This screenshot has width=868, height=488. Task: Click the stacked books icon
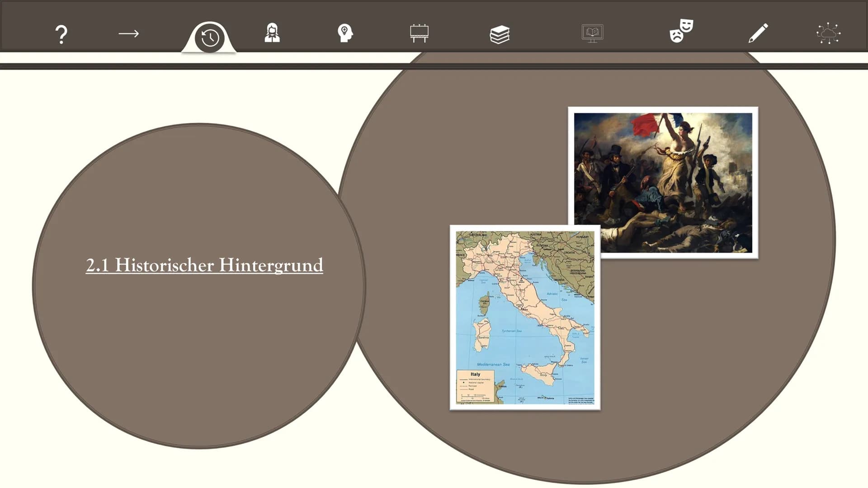coord(500,34)
